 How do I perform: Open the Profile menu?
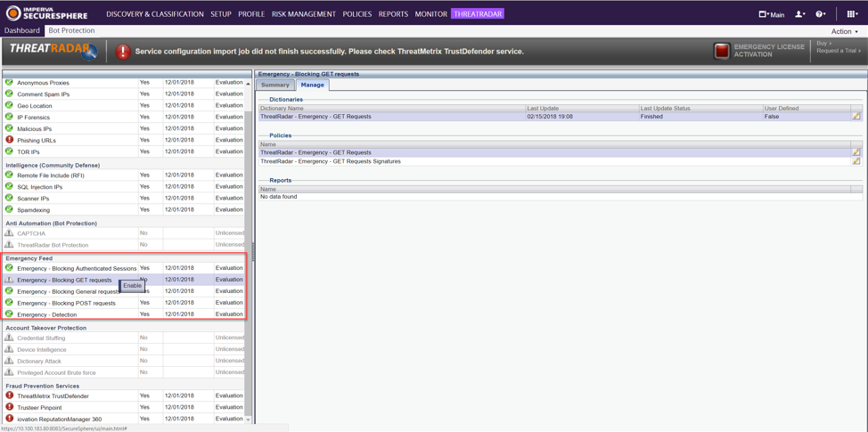click(252, 14)
